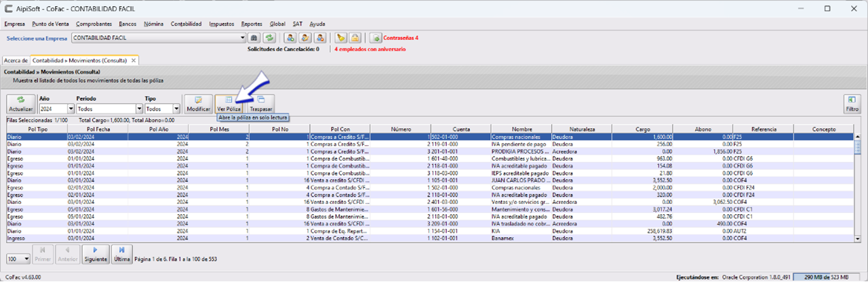The height and width of the screenshot is (282, 868).
Task: Click the Mantenimiento y cons... cell
Action: click(521, 209)
